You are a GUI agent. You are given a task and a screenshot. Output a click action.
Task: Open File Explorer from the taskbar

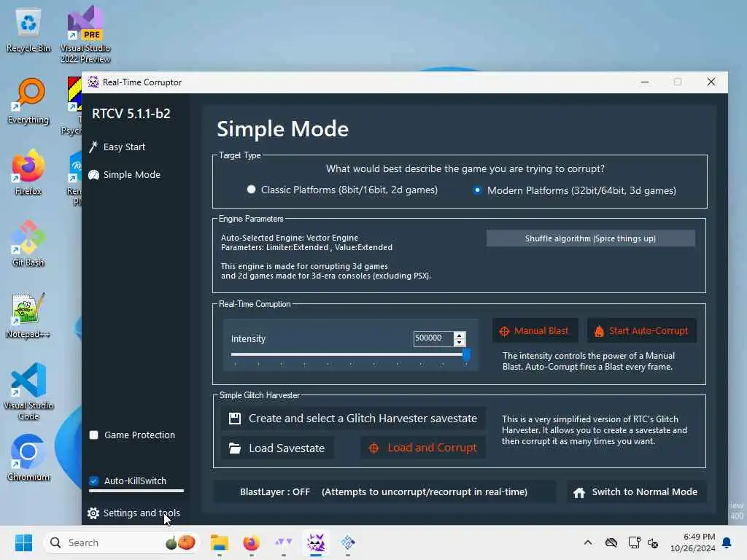(220, 542)
